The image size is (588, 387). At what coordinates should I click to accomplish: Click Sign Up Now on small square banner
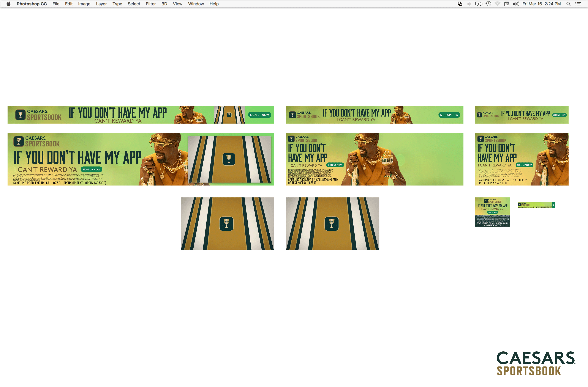[x=492, y=212]
